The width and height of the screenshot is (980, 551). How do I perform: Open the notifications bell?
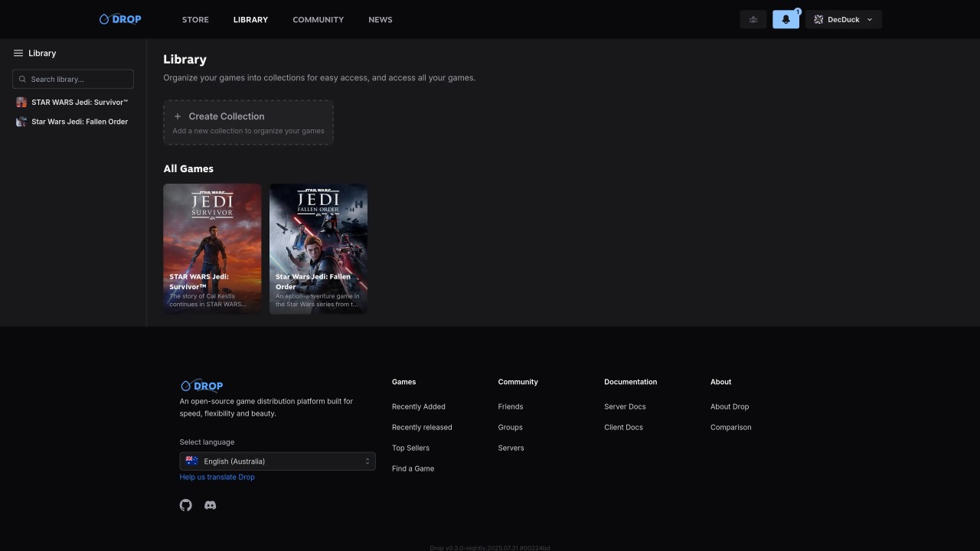click(x=786, y=20)
